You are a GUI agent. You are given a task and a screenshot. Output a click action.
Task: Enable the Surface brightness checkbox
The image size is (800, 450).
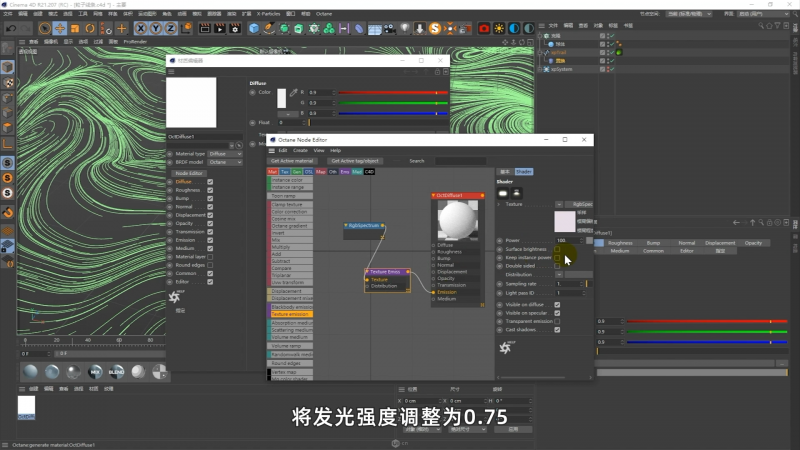click(557, 249)
